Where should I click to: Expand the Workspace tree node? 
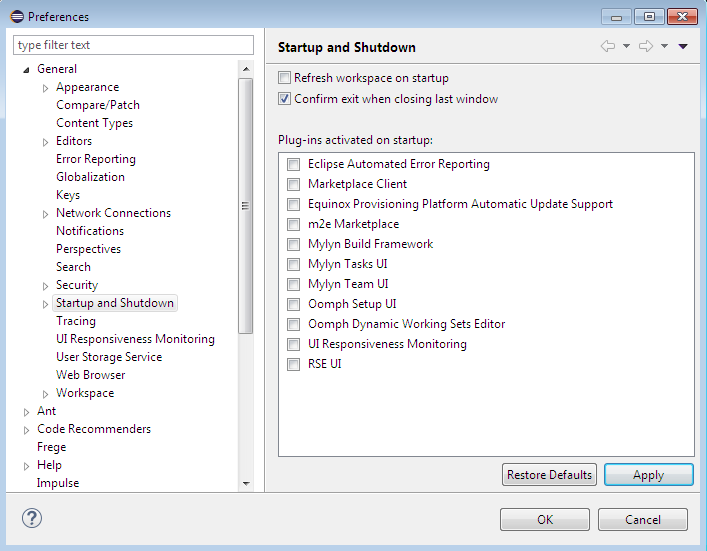(x=45, y=394)
